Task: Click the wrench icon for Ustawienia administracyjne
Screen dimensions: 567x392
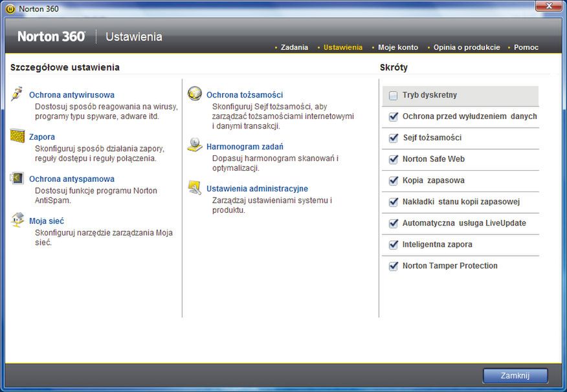Action: coord(195,188)
